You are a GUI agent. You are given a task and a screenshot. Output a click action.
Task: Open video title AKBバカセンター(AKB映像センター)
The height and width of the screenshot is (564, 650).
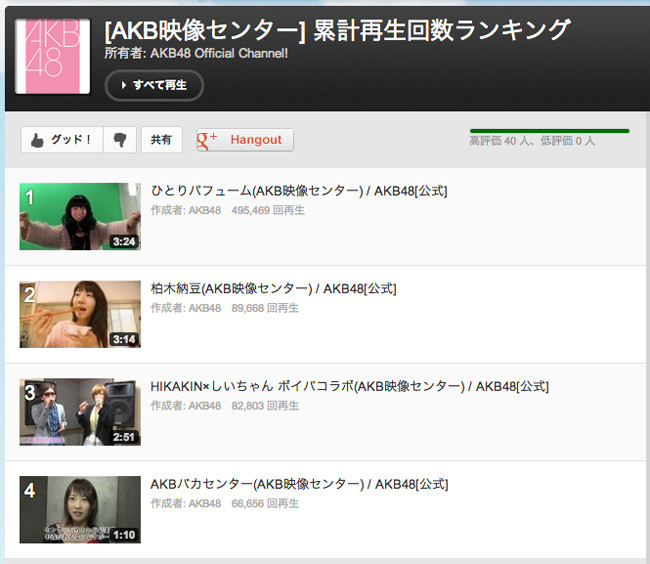click(x=299, y=484)
